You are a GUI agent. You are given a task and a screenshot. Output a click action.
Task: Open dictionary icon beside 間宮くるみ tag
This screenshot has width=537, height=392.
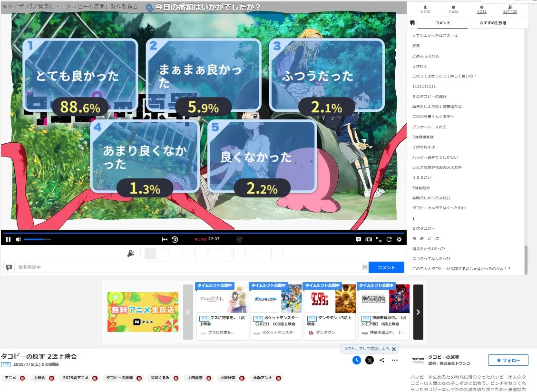pyautogui.click(x=176, y=378)
